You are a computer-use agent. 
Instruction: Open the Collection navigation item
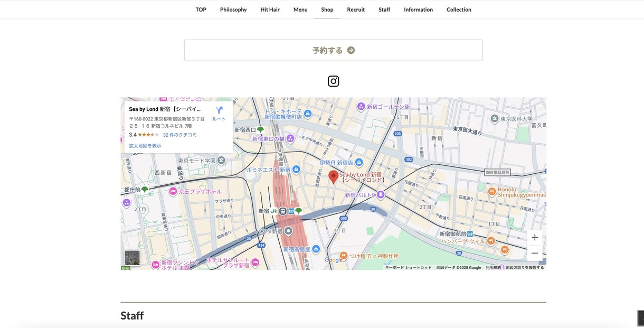pyautogui.click(x=459, y=10)
